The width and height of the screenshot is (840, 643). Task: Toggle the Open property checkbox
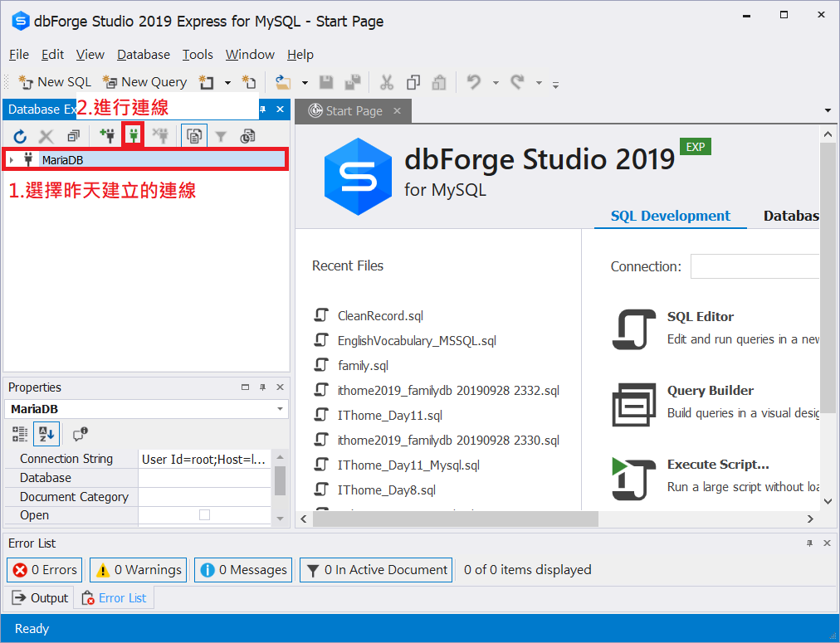point(204,515)
